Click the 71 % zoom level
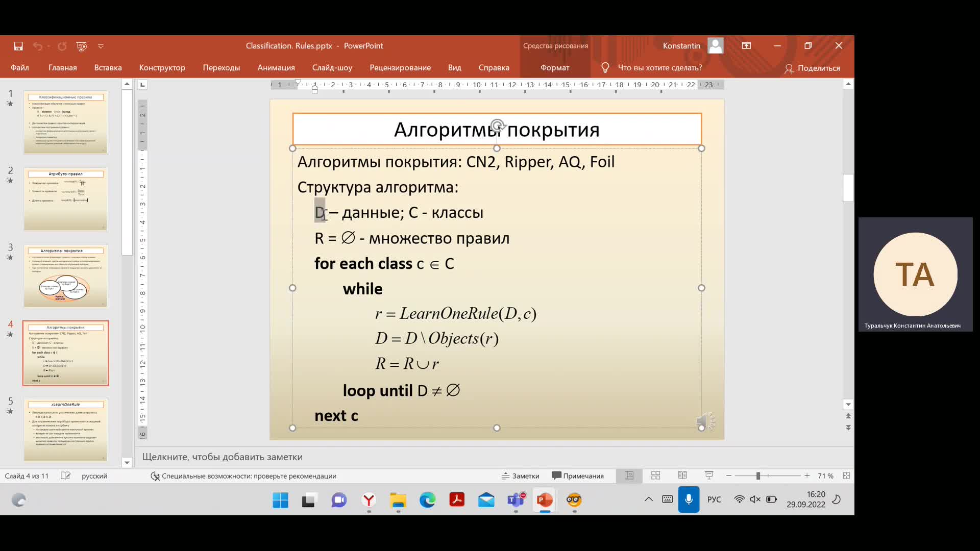Image resolution: width=980 pixels, height=551 pixels. click(825, 476)
